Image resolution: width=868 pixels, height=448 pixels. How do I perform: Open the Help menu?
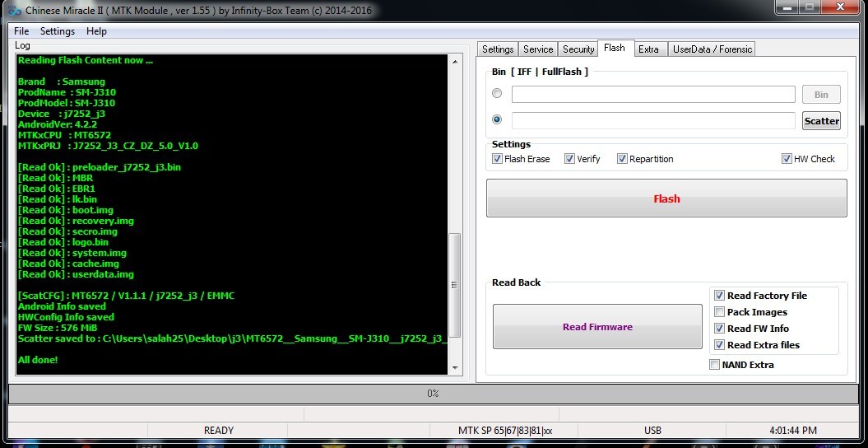coord(96,31)
